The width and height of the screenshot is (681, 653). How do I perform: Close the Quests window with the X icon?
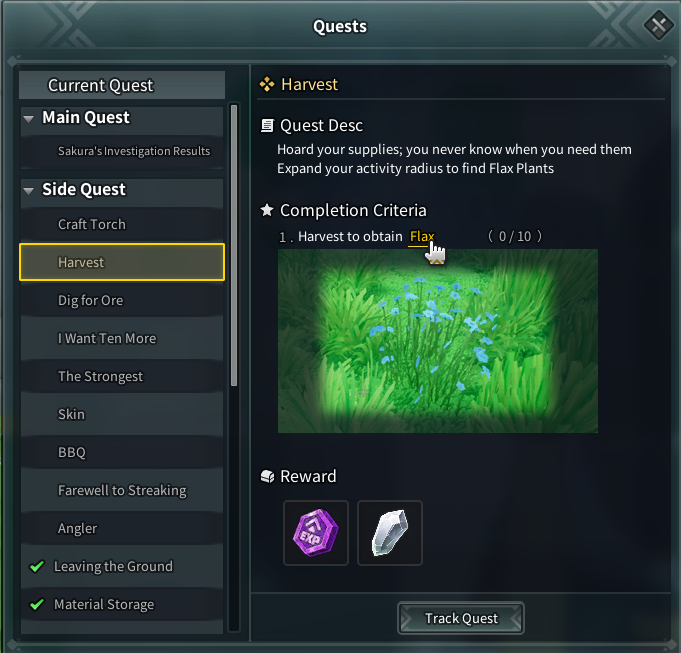657,24
